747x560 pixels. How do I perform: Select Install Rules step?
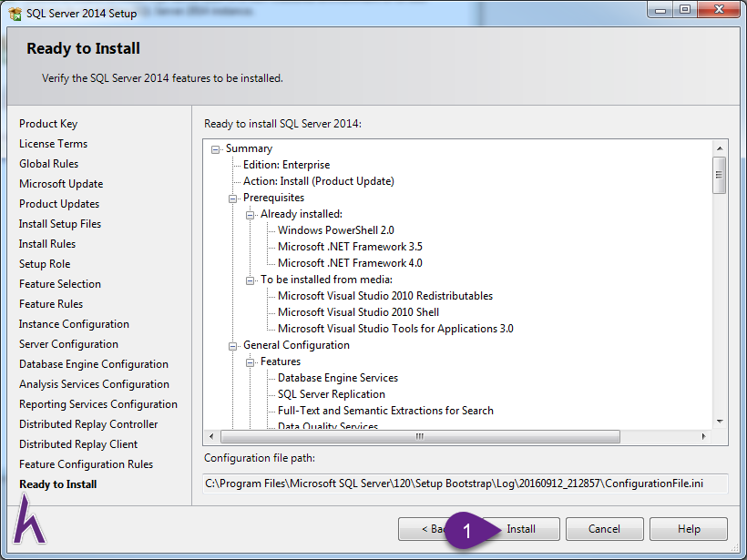[x=47, y=244]
